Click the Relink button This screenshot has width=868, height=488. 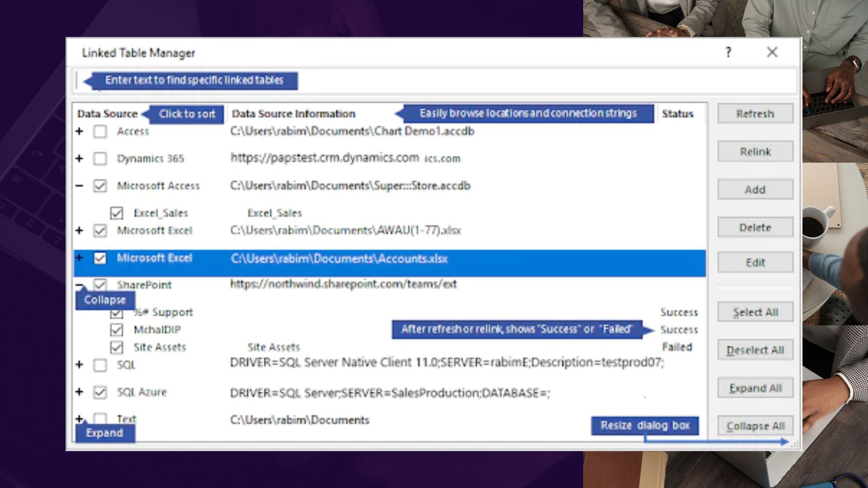pos(755,151)
